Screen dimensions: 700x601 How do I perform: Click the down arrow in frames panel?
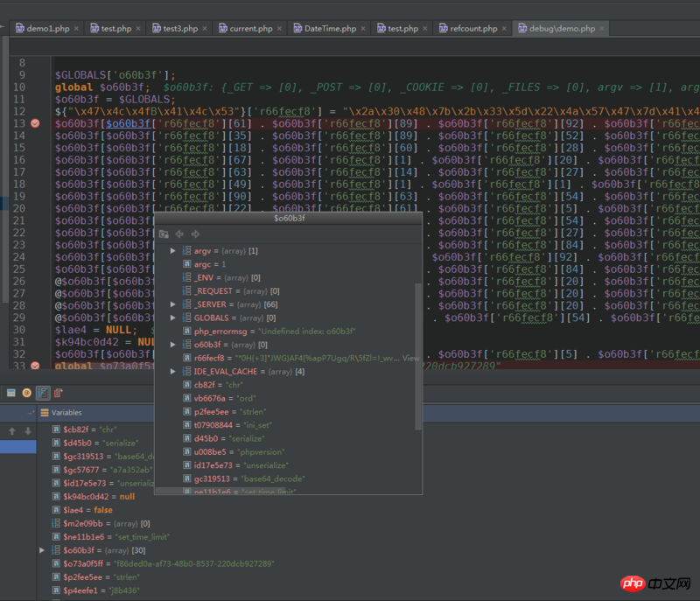(x=27, y=430)
